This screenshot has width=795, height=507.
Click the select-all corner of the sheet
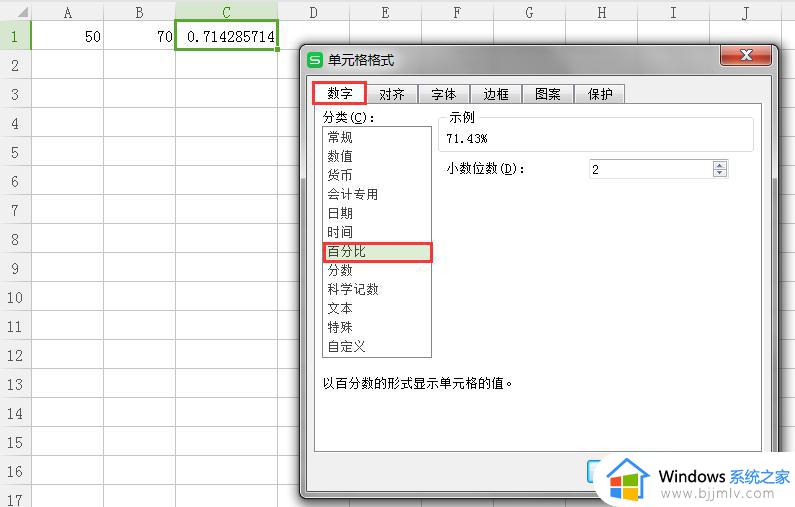click(15, 12)
